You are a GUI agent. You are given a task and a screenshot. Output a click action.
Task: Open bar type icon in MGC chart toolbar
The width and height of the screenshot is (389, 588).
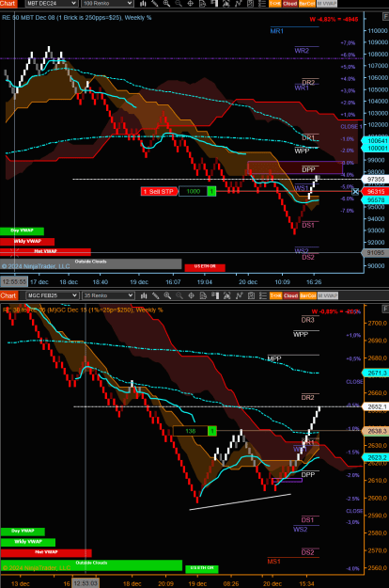[x=144, y=295]
